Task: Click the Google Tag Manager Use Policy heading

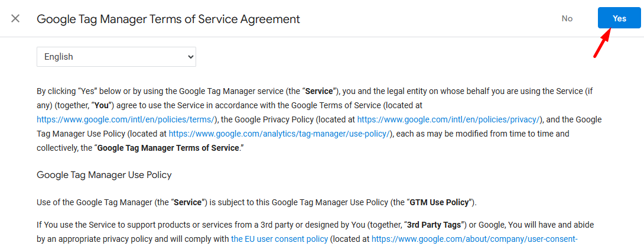Action: tap(104, 175)
